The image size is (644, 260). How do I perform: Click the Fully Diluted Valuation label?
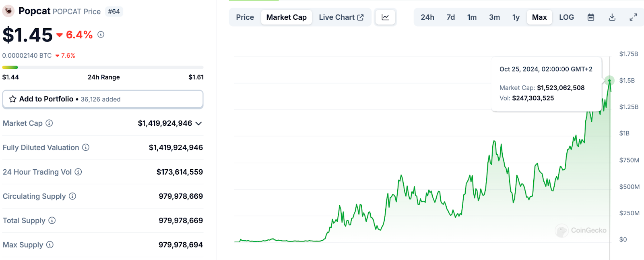[x=41, y=148]
